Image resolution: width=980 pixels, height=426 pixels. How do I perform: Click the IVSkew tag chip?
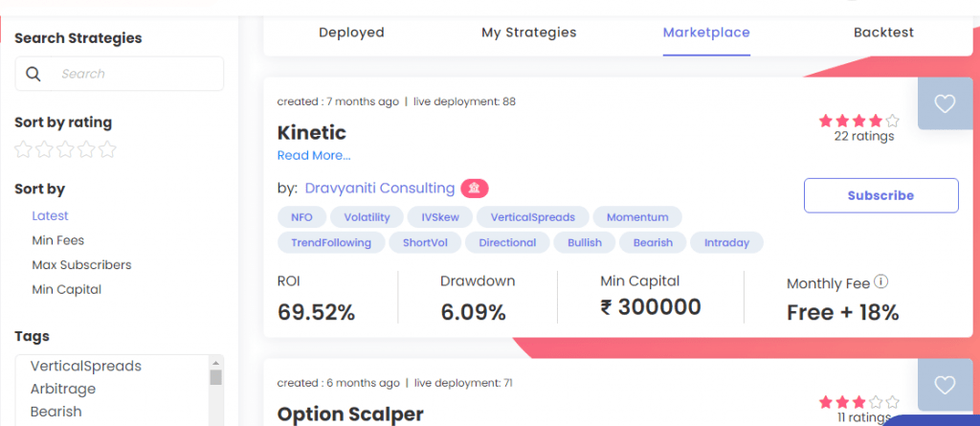pyautogui.click(x=440, y=217)
